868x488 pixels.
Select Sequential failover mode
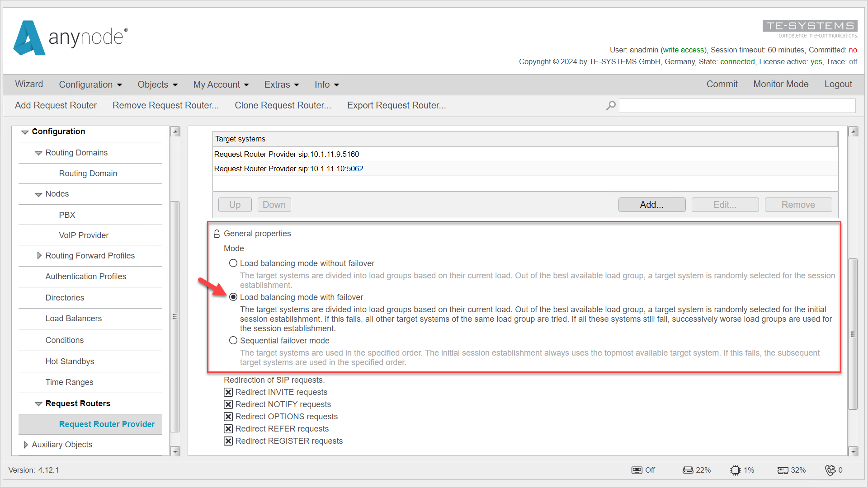(x=233, y=340)
